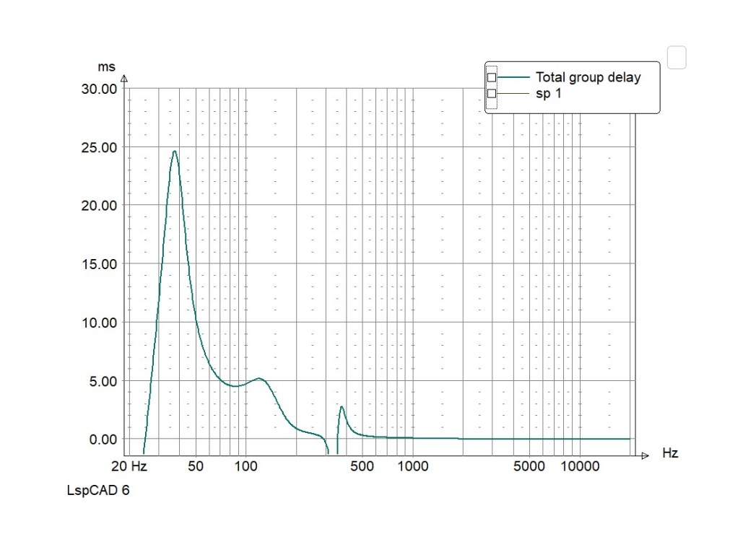Click the Hz unit label at axis end

670,453
